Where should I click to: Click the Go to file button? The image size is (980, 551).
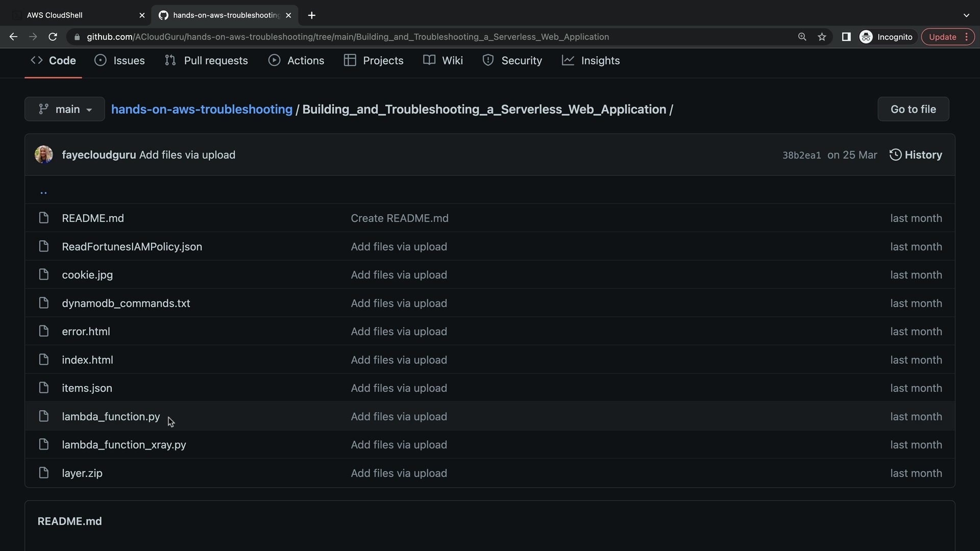pos(913,109)
